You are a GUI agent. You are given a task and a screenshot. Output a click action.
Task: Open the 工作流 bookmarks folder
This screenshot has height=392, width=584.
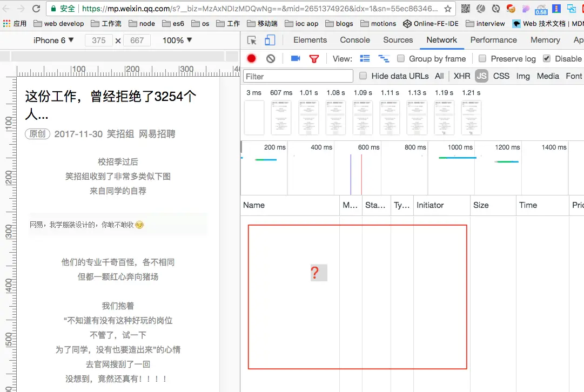pos(106,23)
